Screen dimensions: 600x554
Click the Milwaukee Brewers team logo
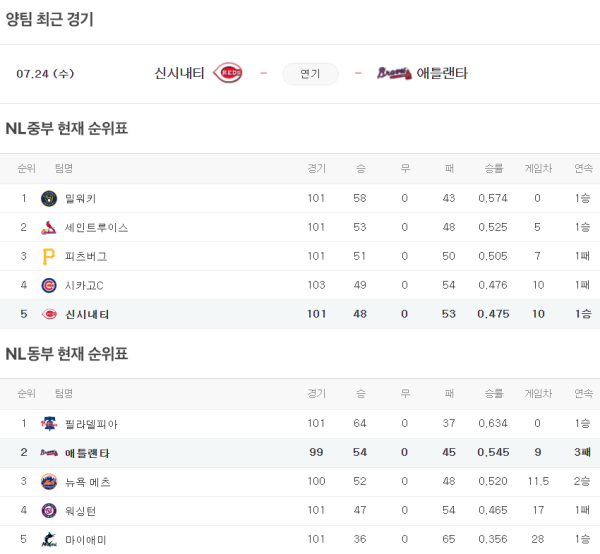click(x=49, y=198)
